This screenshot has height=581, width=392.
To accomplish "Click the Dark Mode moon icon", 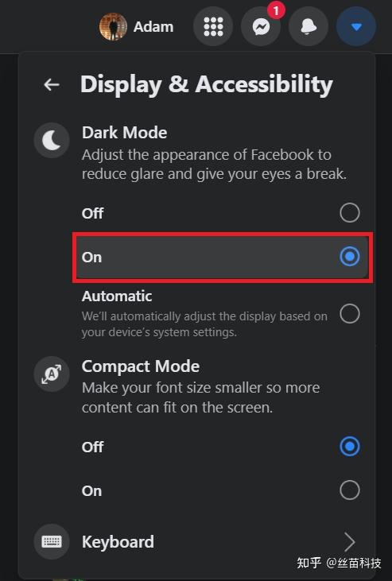I will click(x=52, y=141).
